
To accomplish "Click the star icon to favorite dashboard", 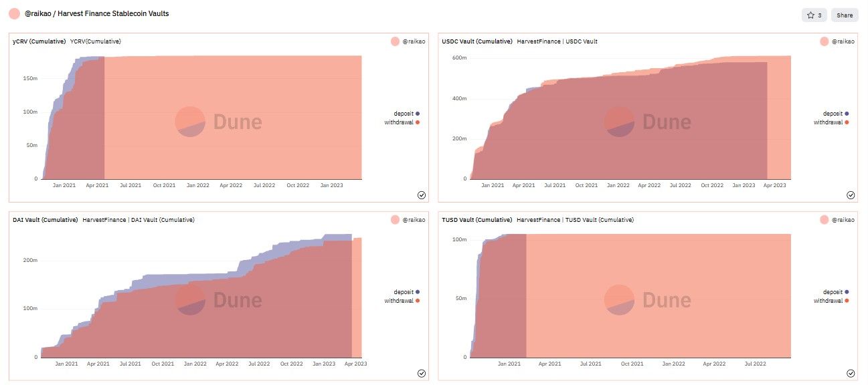I will [810, 15].
